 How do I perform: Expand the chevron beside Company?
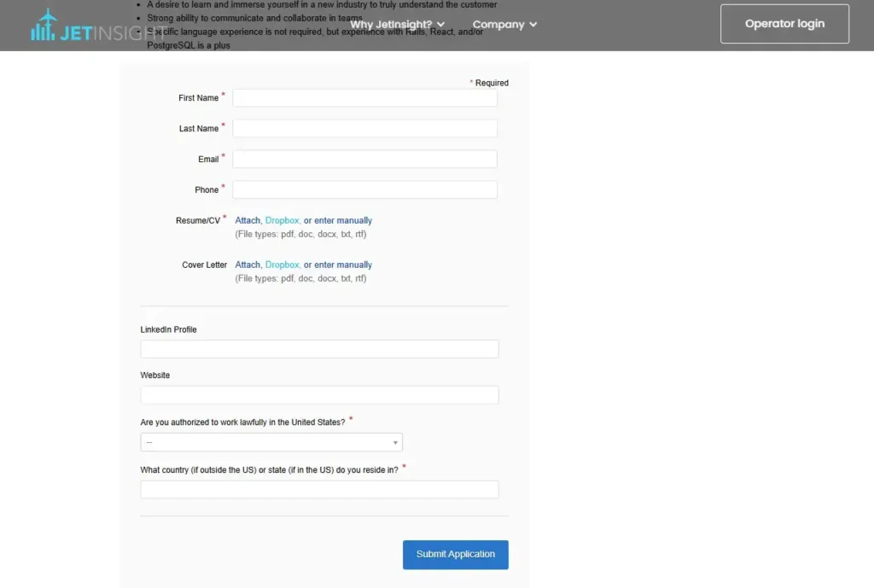point(533,25)
